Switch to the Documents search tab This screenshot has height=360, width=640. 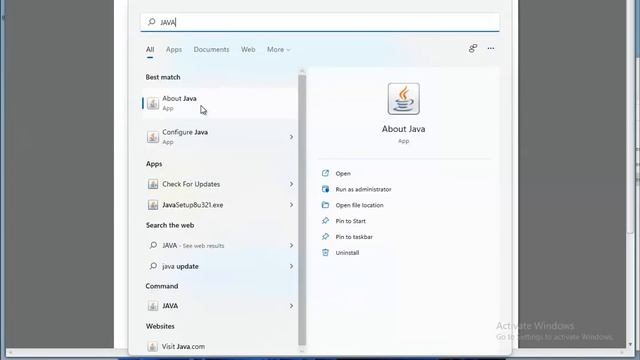211,49
